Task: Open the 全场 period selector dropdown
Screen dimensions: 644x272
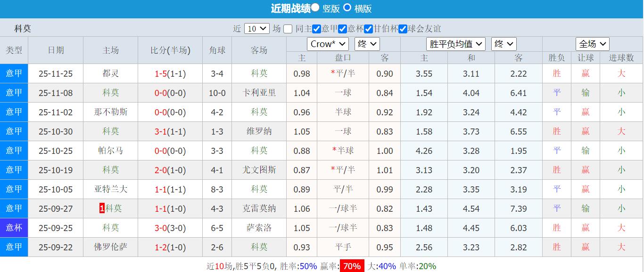Action: tap(592, 44)
